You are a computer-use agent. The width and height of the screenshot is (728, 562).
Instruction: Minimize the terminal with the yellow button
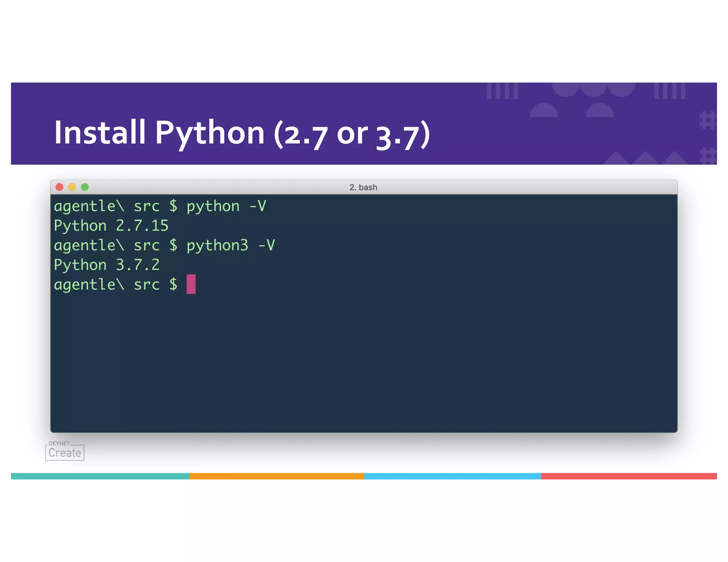click(72, 187)
